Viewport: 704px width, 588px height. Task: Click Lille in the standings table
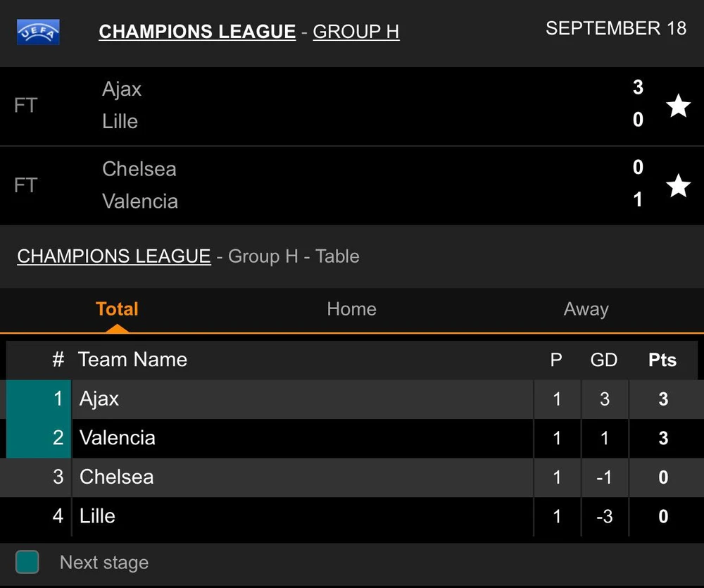pos(97,516)
